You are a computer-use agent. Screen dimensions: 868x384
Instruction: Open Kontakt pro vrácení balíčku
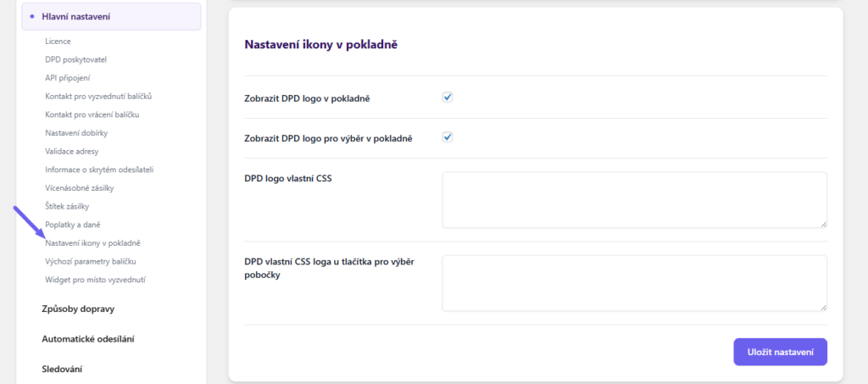[x=92, y=114]
